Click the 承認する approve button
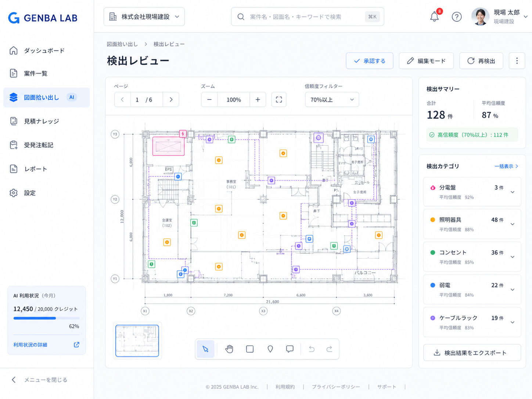 click(370, 61)
